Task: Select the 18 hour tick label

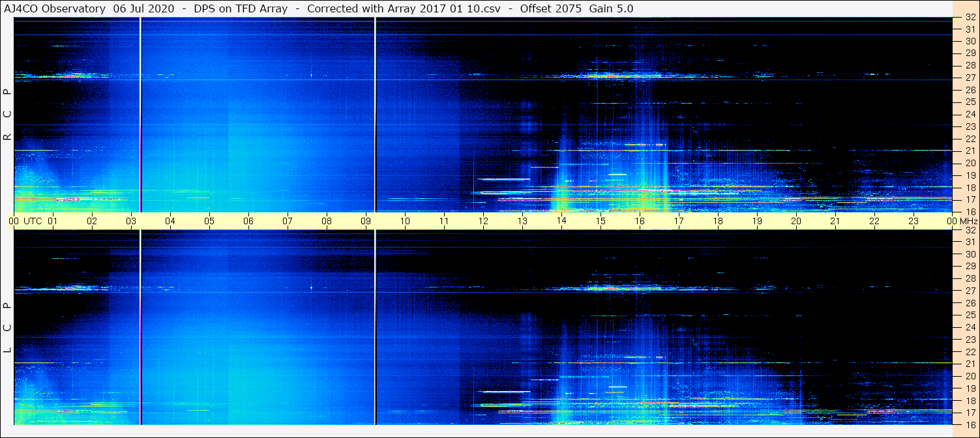Action: (x=718, y=221)
